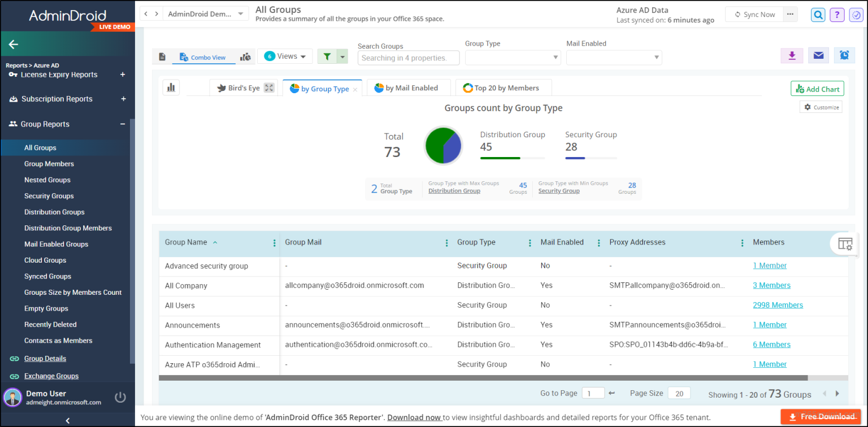Image resolution: width=868 pixels, height=427 pixels.
Task: Open the 2998 Members link for All Users
Action: tap(778, 304)
